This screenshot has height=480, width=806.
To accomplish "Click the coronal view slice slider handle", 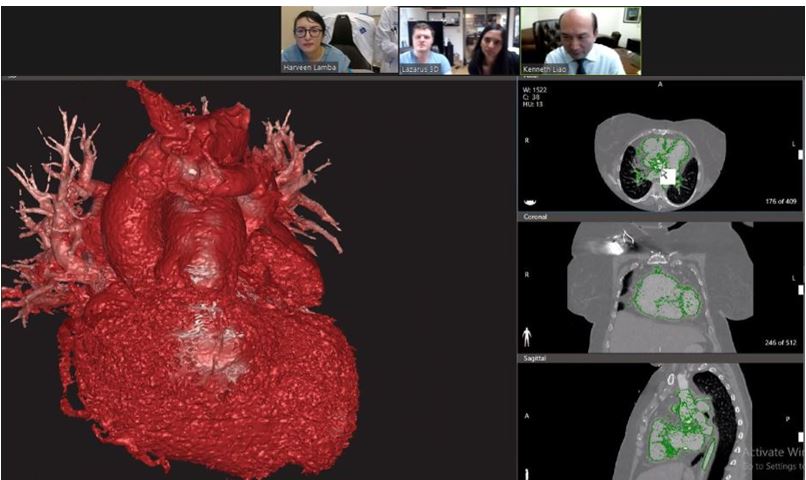I will tap(800, 290).
